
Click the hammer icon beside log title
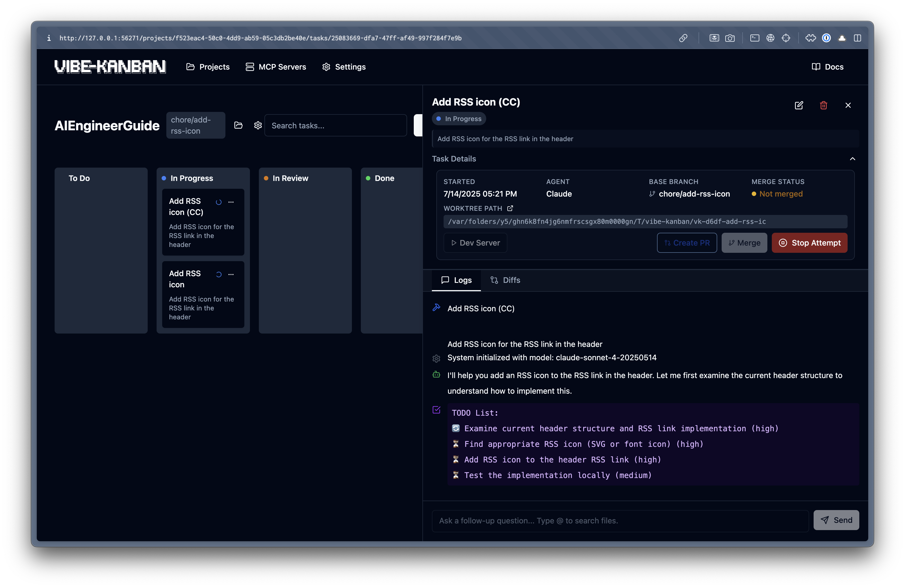point(436,308)
